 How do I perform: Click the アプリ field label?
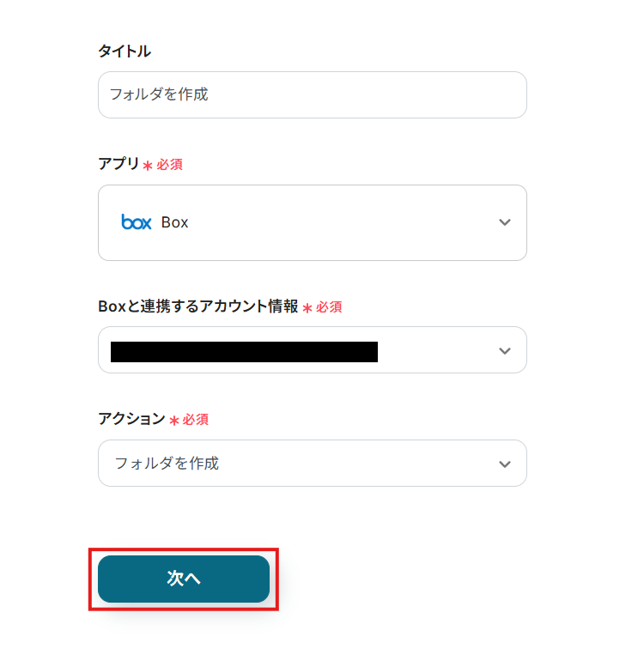tap(118, 164)
